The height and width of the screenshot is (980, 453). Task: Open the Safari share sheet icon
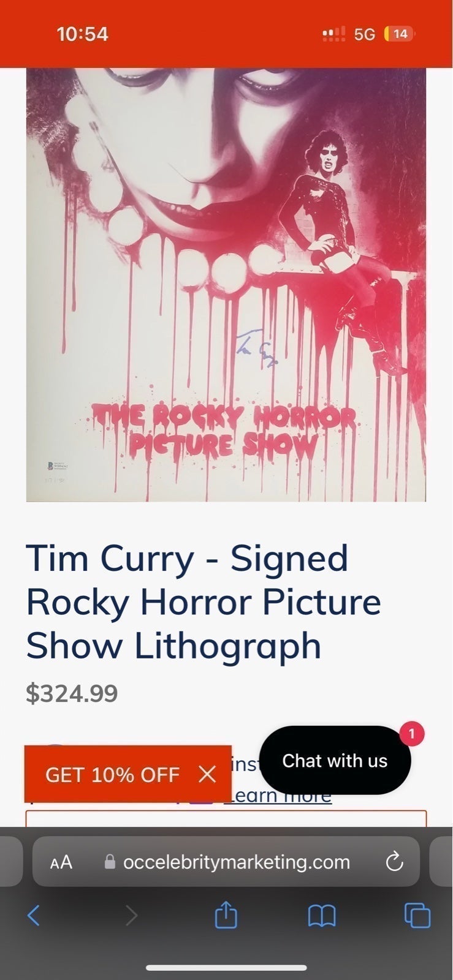226,914
